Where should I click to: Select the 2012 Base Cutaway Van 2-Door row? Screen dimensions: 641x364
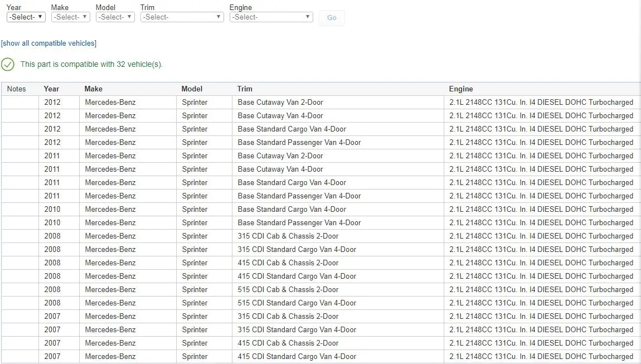[321, 102]
